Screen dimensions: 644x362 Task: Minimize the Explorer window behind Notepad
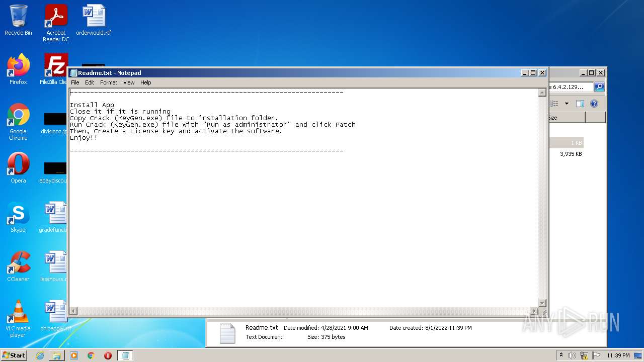(x=583, y=73)
